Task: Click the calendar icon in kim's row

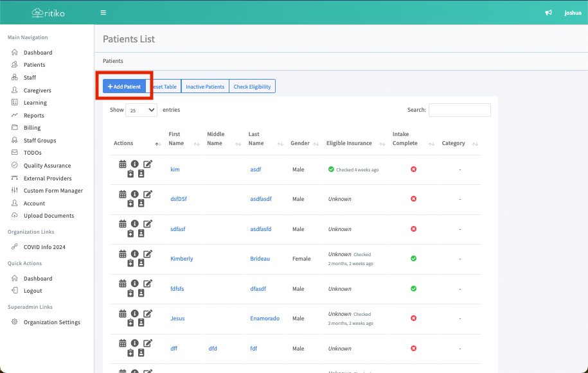Action: [123, 164]
